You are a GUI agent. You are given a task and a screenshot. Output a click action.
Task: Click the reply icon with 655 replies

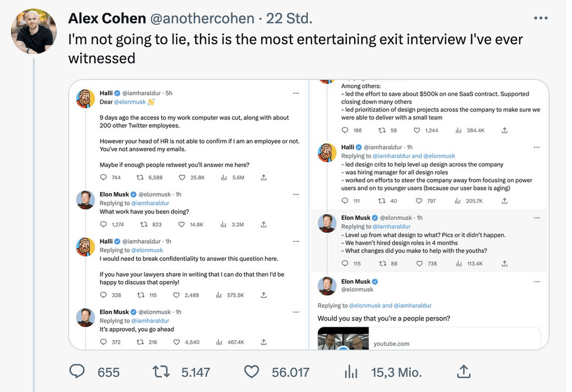77,371
